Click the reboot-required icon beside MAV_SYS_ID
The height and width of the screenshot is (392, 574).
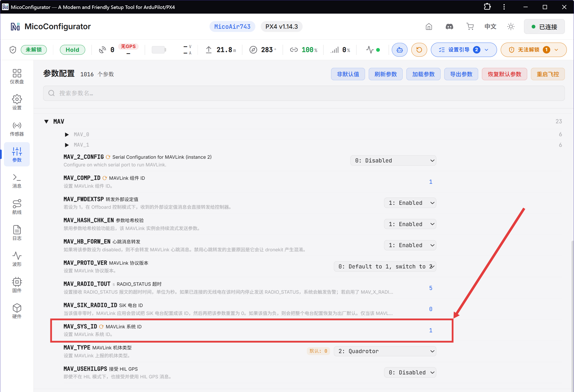point(101,327)
